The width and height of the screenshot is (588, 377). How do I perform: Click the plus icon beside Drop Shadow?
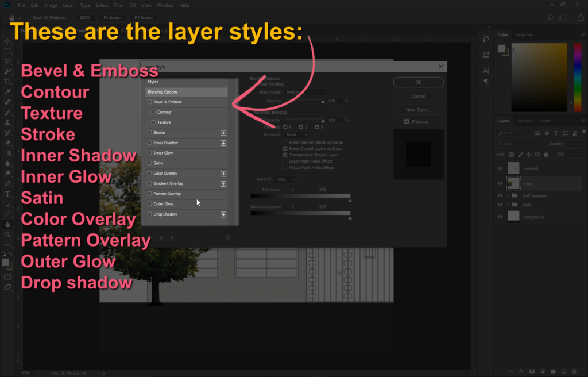coord(223,214)
